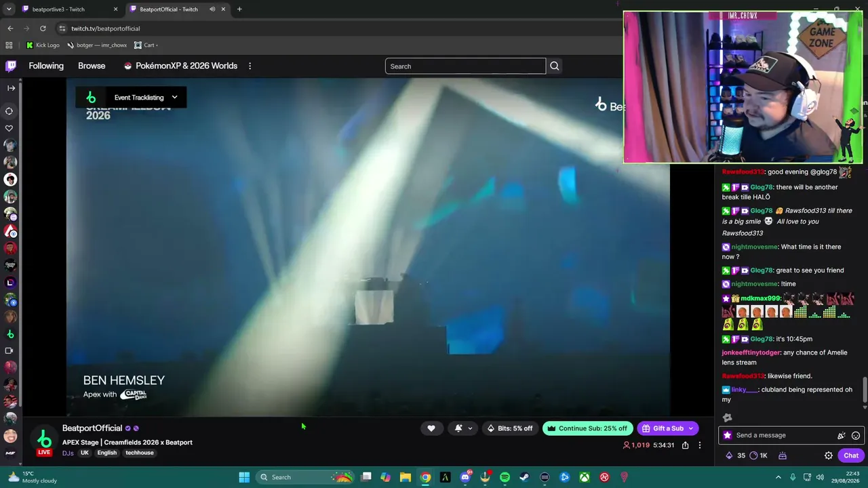
Task: Expand the left channel sidebar
Action: [11, 88]
